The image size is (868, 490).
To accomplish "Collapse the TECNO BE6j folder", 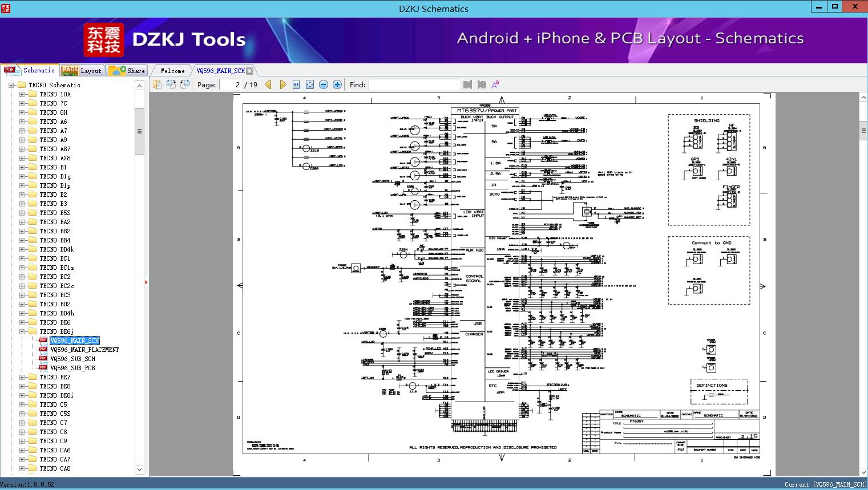I will click(x=22, y=331).
